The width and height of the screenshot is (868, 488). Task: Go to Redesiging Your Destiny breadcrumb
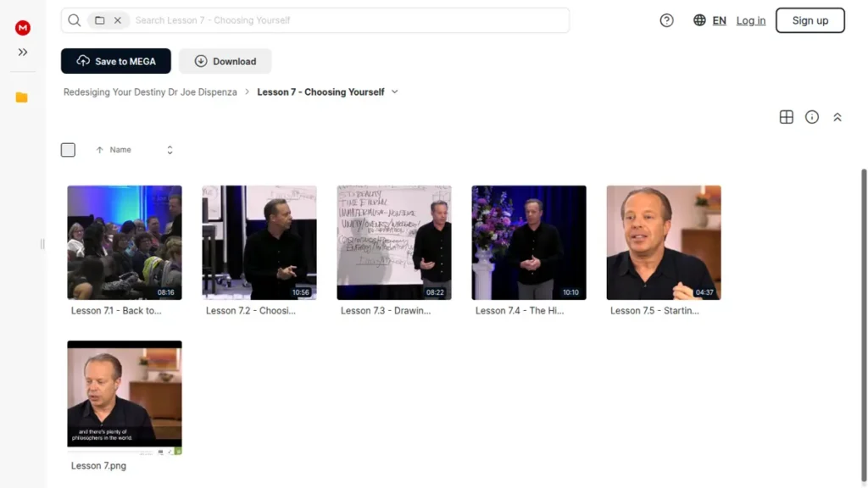pyautogui.click(x=150, y=91)
